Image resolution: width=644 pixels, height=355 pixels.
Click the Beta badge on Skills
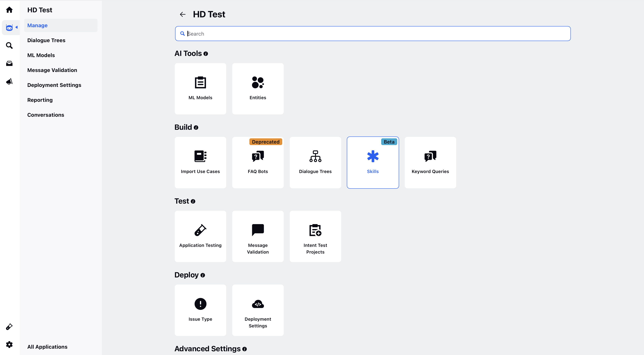389,142
